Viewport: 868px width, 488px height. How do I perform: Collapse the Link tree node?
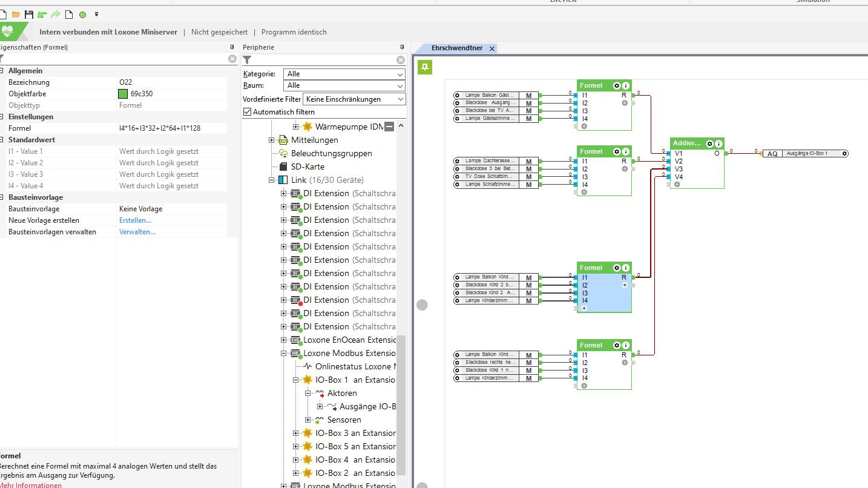pos(272,180)
